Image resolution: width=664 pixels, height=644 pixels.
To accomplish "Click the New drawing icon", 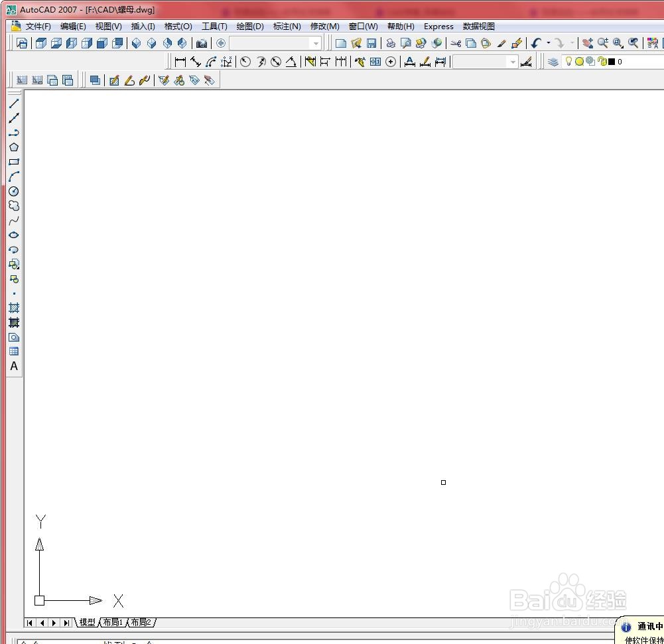I will click(341, 43).
